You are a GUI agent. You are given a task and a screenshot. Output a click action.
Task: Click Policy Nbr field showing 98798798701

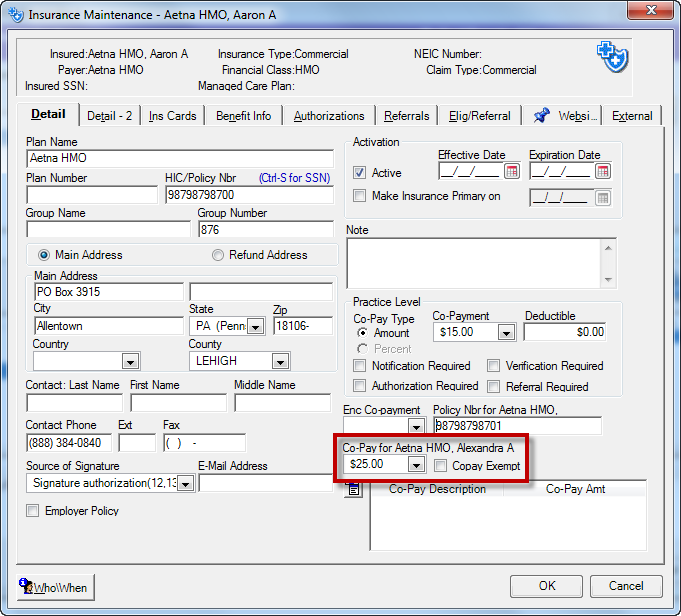pos(518,426)
